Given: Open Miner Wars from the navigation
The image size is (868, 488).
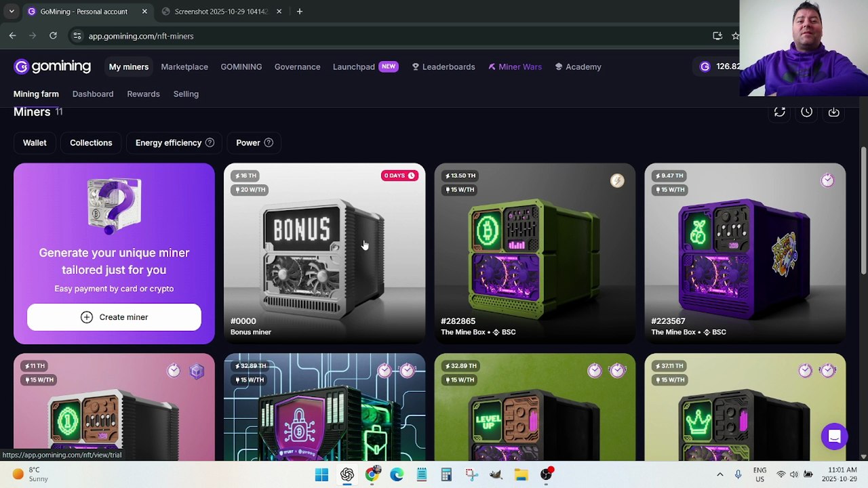Looking at the screenshot, I should (515, 66).
